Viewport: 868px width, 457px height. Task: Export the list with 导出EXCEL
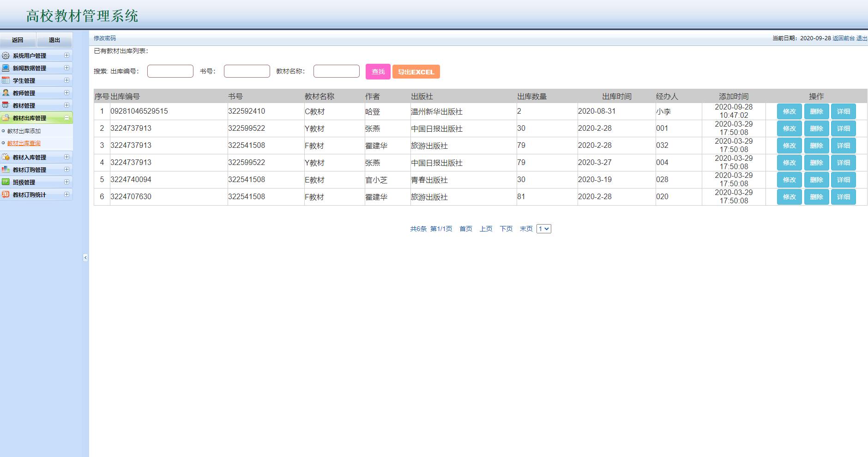point(415,72)
